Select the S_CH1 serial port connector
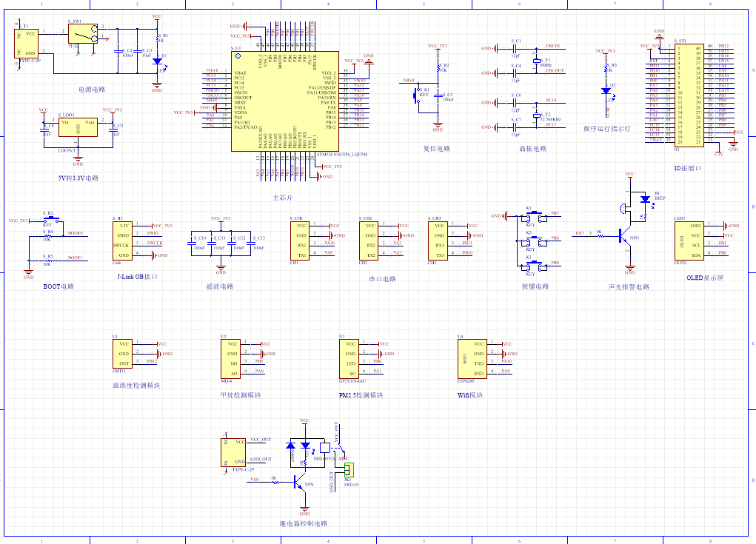 tap(299, 241)
